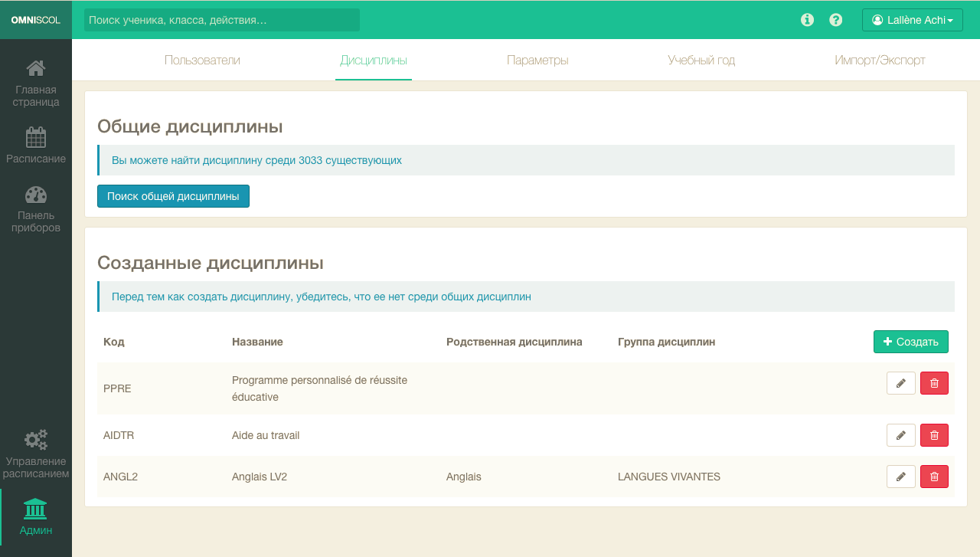Open Управление расписанием gears icon

(x=36, y=440)
